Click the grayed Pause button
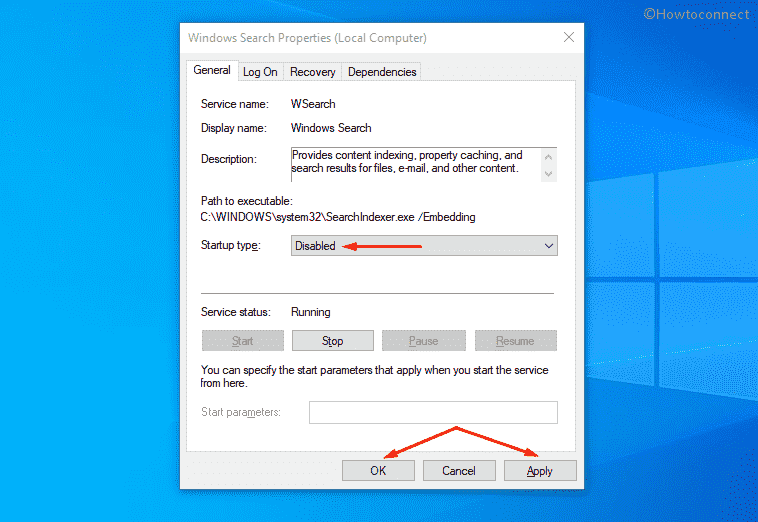The height and width of the screenshot is (522, 758). click(423, 341)
